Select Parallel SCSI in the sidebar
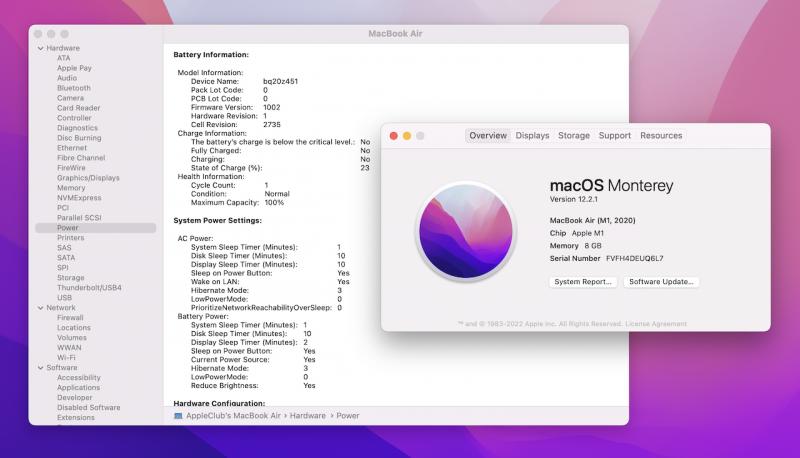The width and height of the screenshot is (800, 458). (x=79, y=218)
